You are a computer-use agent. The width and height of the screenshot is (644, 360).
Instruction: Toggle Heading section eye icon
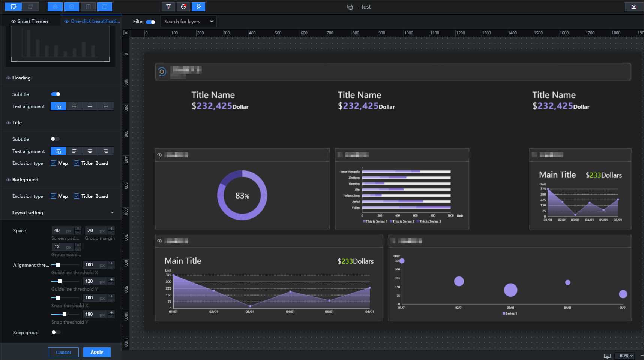pos(8,78)
